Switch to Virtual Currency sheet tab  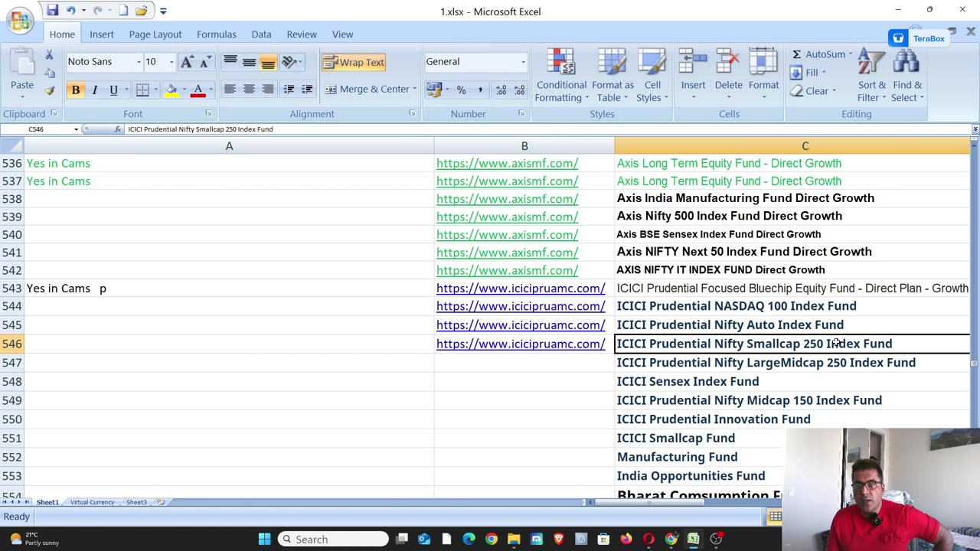[92, 502]
